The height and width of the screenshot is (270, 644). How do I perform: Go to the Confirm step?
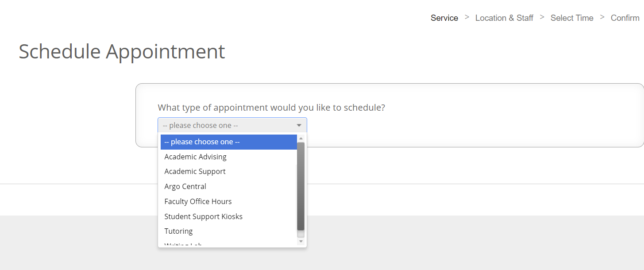tap(625, 18)
